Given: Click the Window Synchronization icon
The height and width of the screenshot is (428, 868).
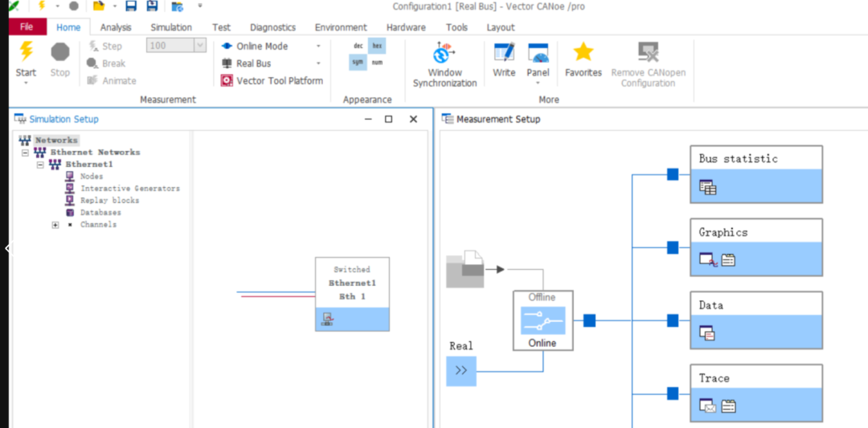Looking at the screenshot, I should pyautogui.click(x=444, y=53).
